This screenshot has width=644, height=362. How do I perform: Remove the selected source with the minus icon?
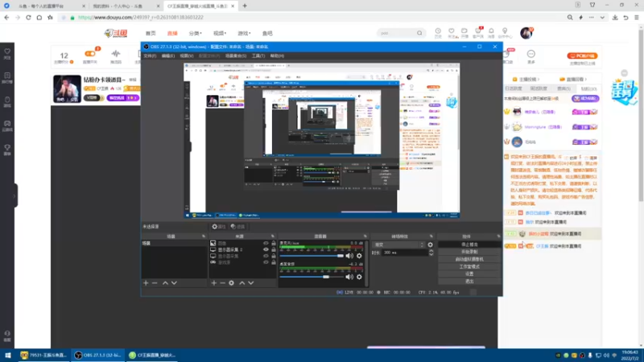tap(223, 283)
